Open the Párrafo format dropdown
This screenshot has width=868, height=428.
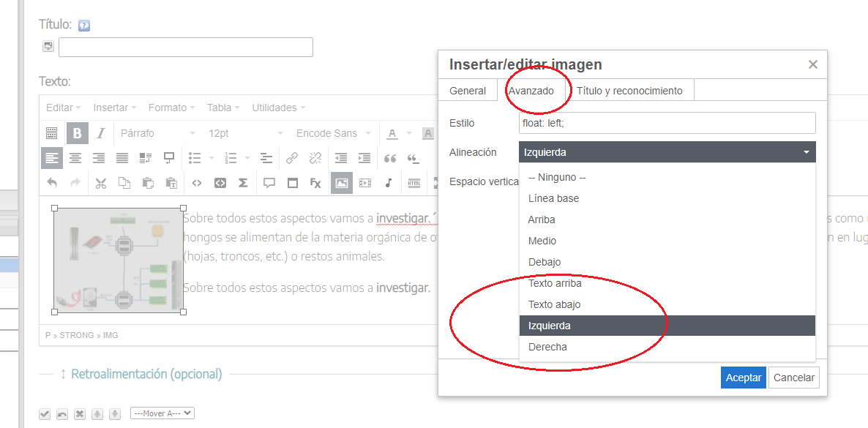pyautogui.click(x=157, y=133)
